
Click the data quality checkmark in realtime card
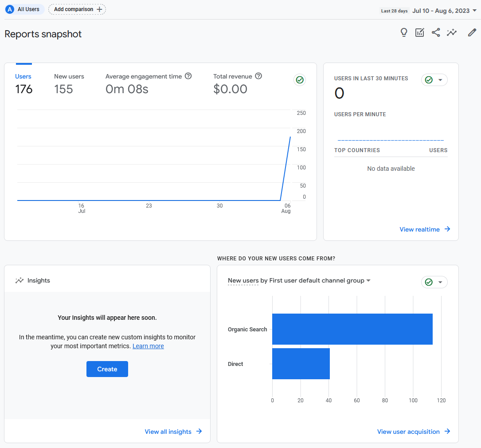429,80
